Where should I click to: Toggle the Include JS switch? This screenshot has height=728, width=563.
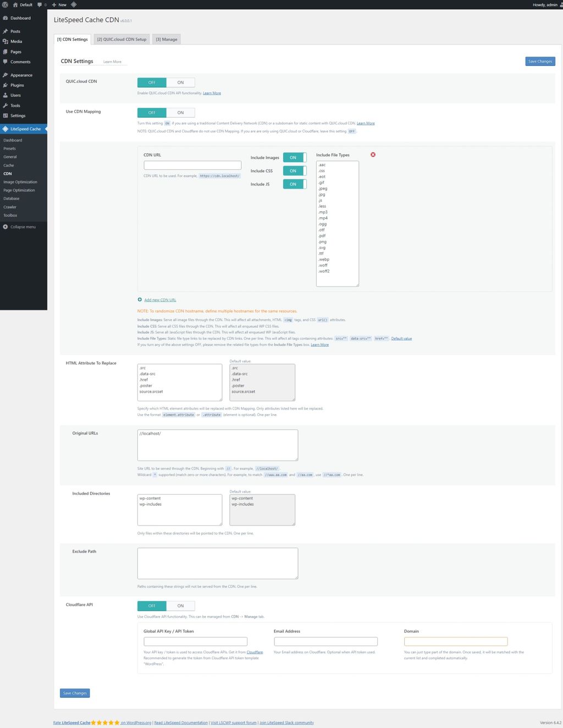[x=295, y=184]
